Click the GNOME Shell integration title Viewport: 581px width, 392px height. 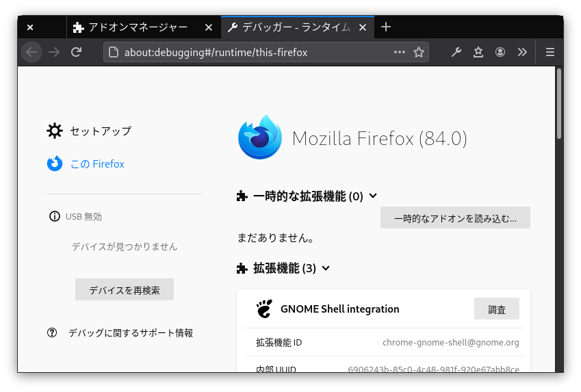[x=340, y=309]
